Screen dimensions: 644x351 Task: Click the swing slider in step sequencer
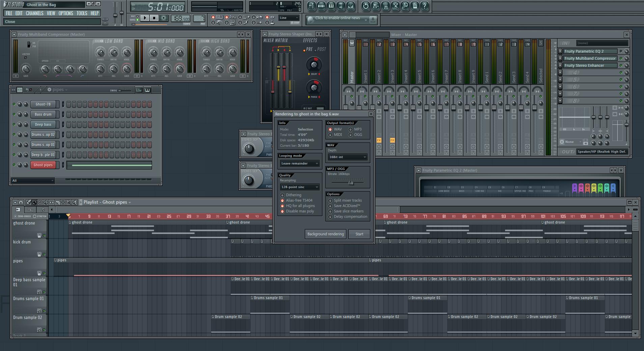click(x=125, y=90)
